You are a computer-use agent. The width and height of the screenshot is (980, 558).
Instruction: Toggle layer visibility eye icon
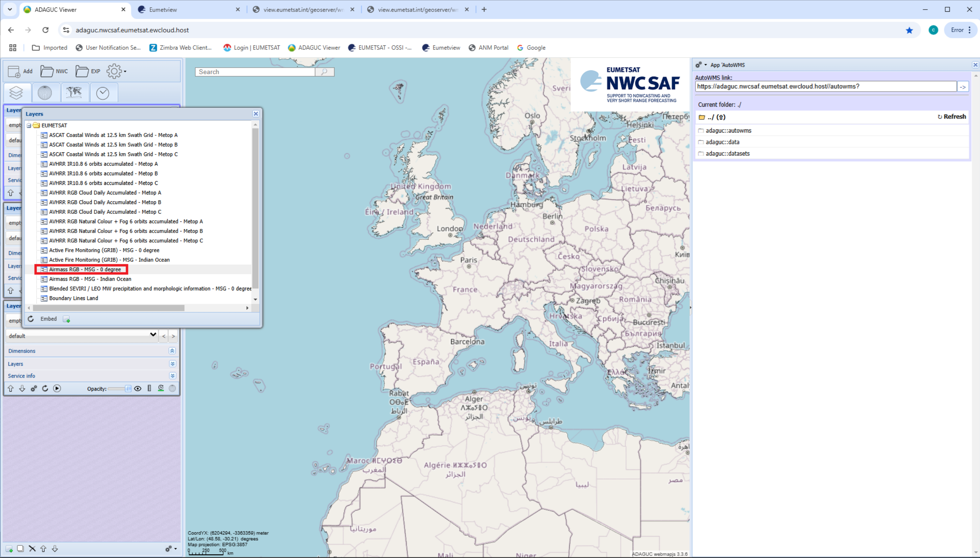138,389
